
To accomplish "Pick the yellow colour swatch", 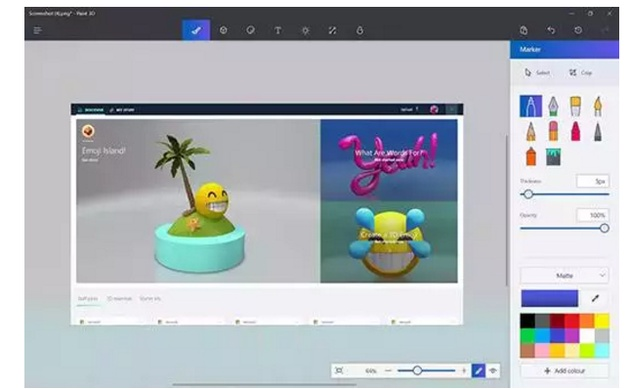I will click(601, 321).
